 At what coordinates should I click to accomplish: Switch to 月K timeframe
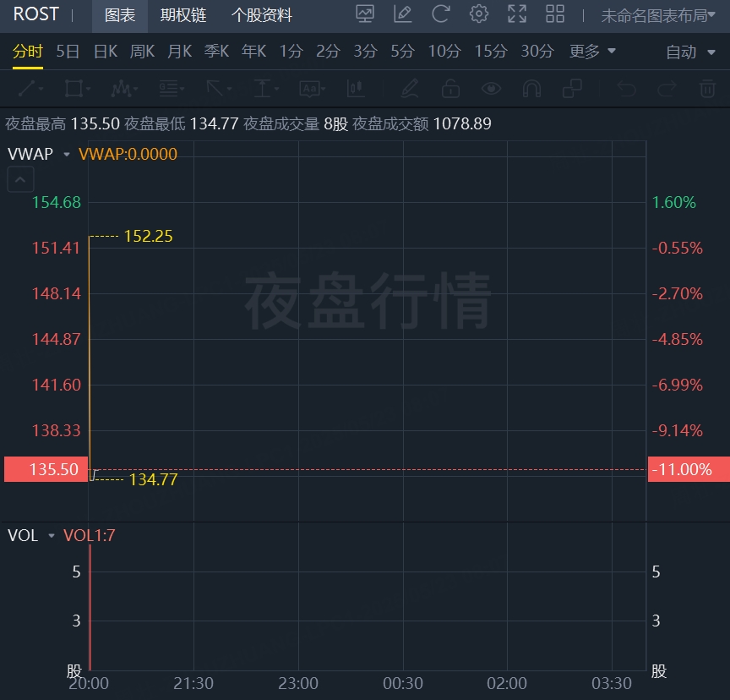tap(179, 51)
